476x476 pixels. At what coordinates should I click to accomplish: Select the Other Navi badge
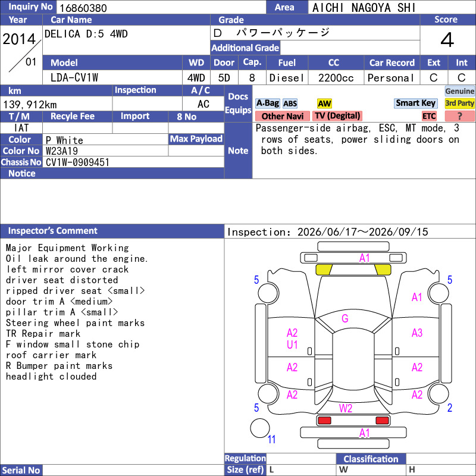[282, 116]
